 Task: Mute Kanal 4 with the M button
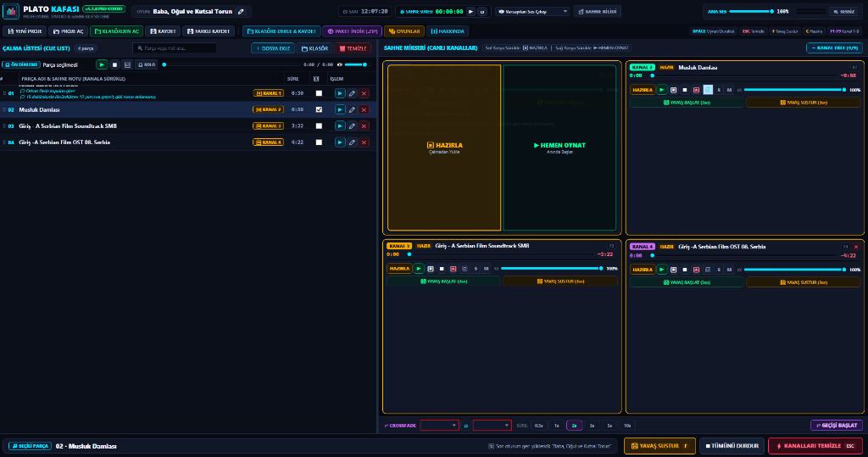pos(730,270)
